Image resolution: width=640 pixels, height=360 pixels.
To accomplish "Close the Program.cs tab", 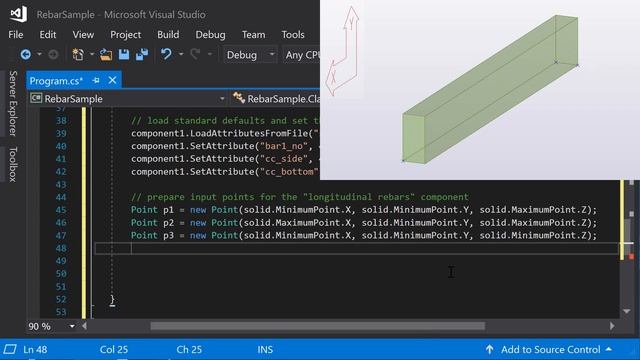I will (x=112, y=80).
